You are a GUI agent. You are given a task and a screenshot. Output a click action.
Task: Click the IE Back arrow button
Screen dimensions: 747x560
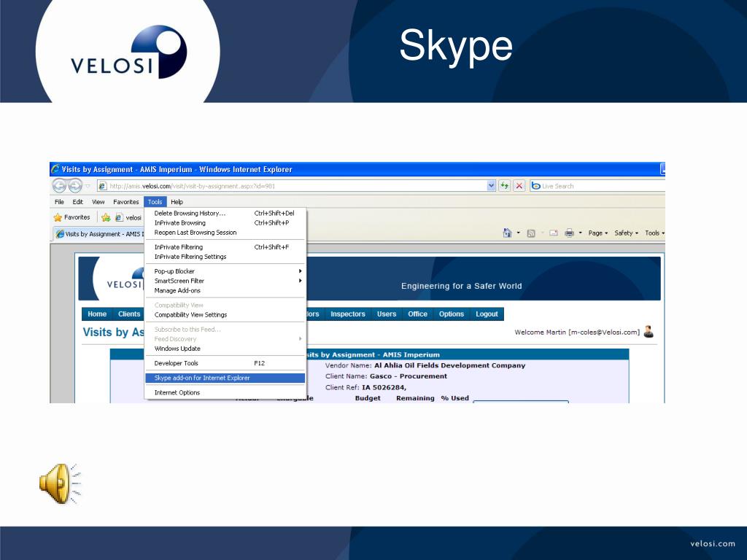59,186
